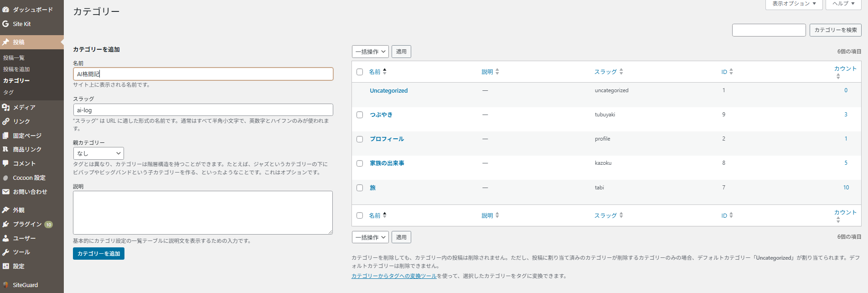This screenshot has width=868, height=293.
Task: Expand the 表示オプション screen options panel
Action: click(794, 4)
